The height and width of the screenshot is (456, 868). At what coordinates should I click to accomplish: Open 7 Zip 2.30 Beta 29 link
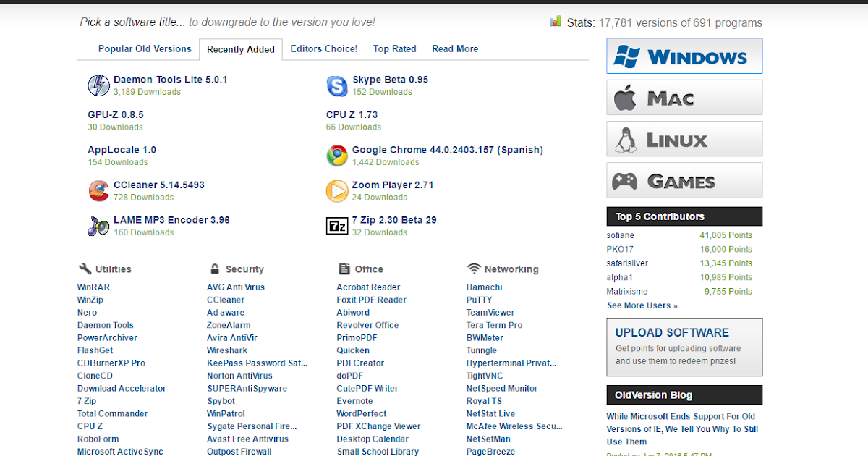coord(394,220)
